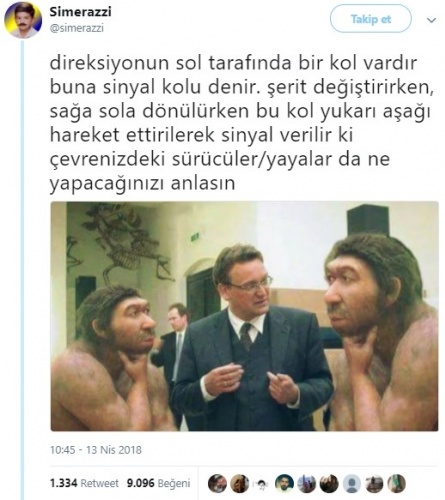Click the tweet text about sinyal kolu
This screenshot has height=500, width=445.
[242, 123]
